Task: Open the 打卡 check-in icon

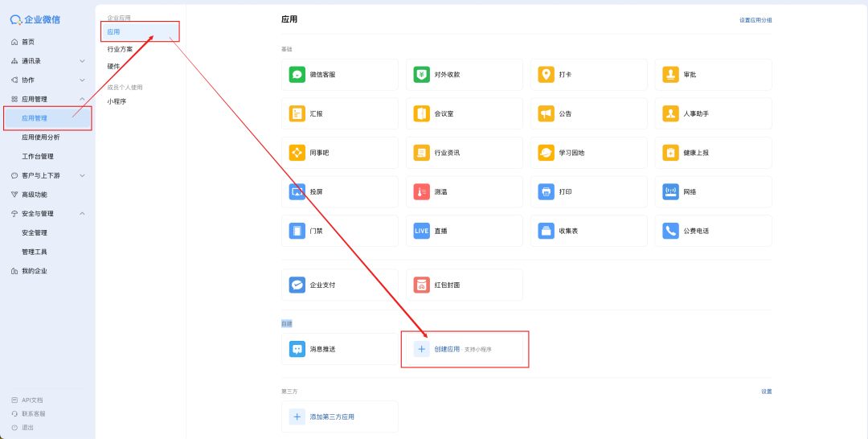Action: tap(547, 75)
